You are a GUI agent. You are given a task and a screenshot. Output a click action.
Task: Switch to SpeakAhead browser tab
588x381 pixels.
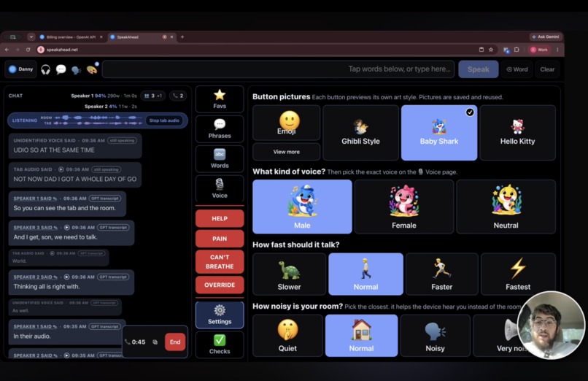pos(137,36)
